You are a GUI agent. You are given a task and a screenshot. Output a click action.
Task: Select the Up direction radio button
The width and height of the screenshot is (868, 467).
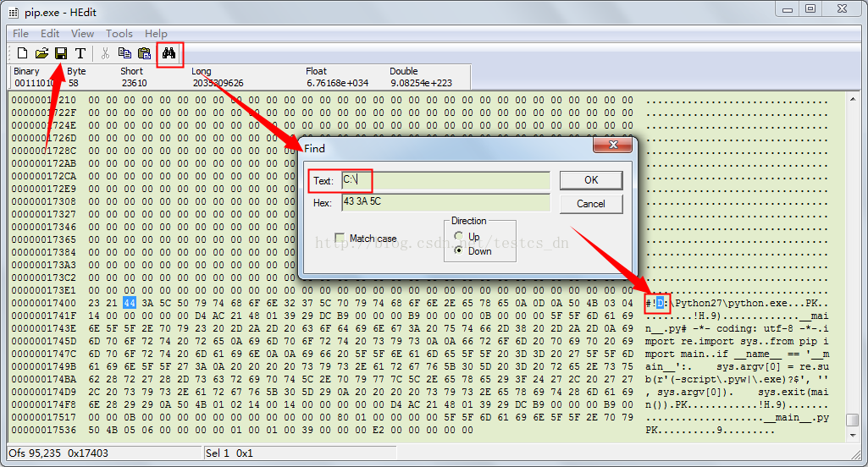click(459, 236)
